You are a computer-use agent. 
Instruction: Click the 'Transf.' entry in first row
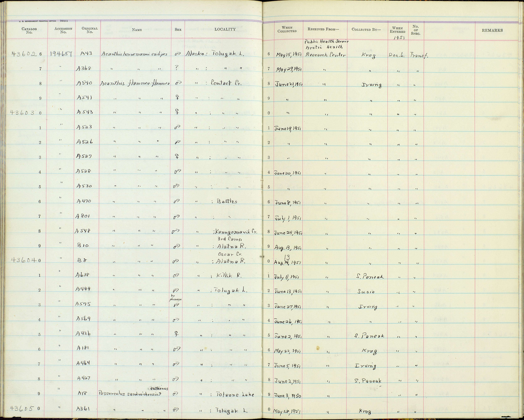(419, 55)
